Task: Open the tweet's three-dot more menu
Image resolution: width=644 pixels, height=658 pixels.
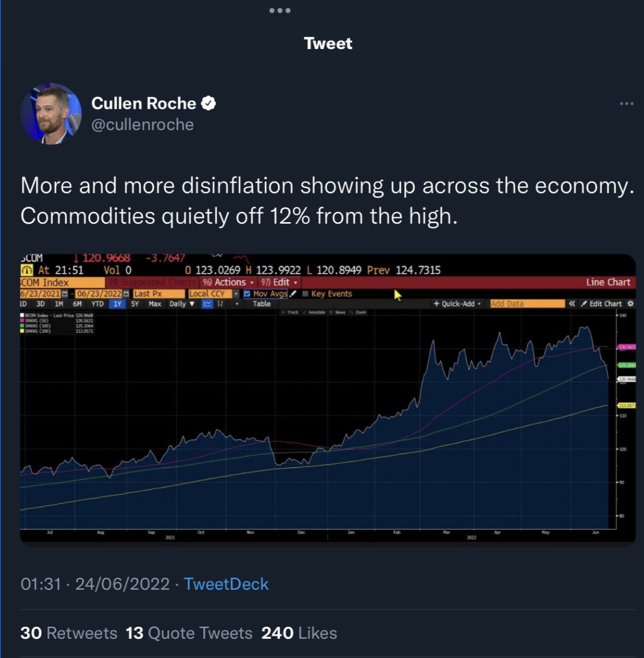Action: [626, 104]
